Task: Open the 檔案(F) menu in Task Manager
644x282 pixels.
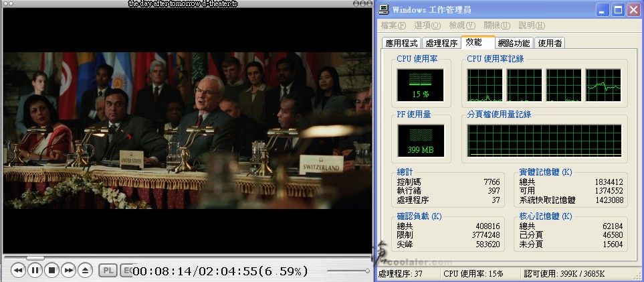Action: [393, 25]
